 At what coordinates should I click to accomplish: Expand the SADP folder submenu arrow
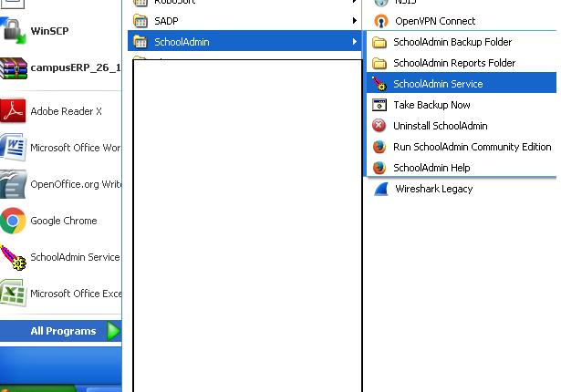click(354, 20)
